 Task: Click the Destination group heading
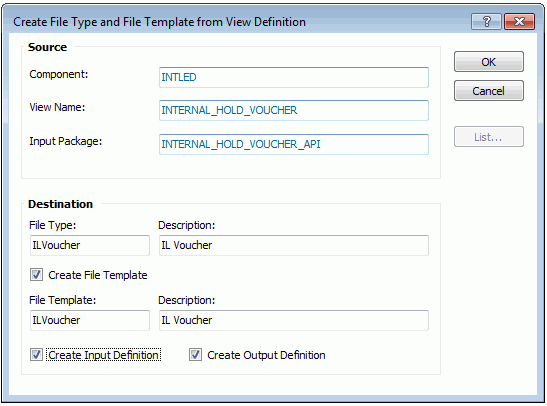point(60,204)
